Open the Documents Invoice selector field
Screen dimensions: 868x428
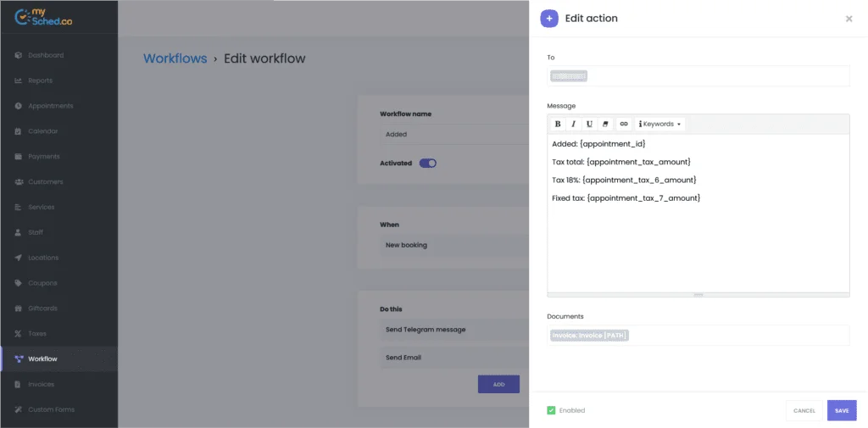[x=698, y=336]
